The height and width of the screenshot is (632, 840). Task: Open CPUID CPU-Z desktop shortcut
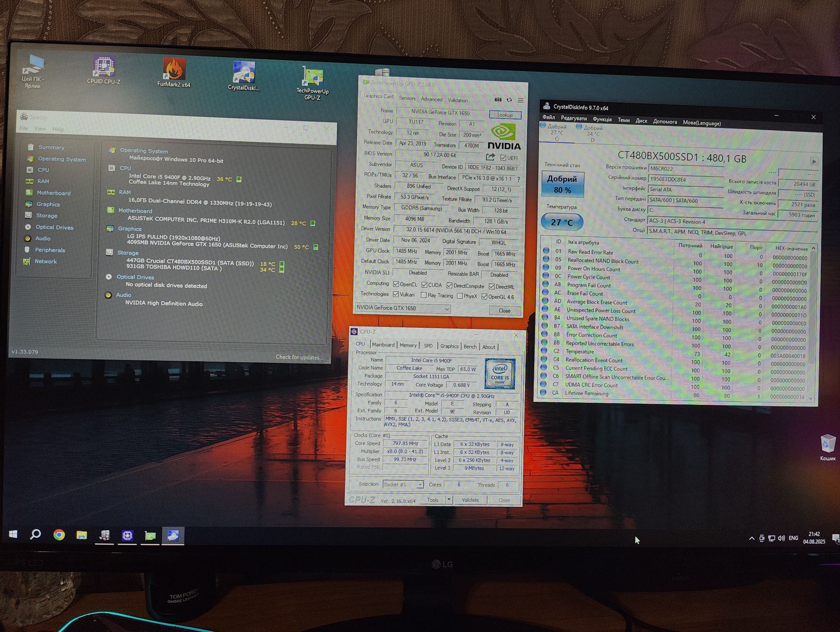[104, 70]
